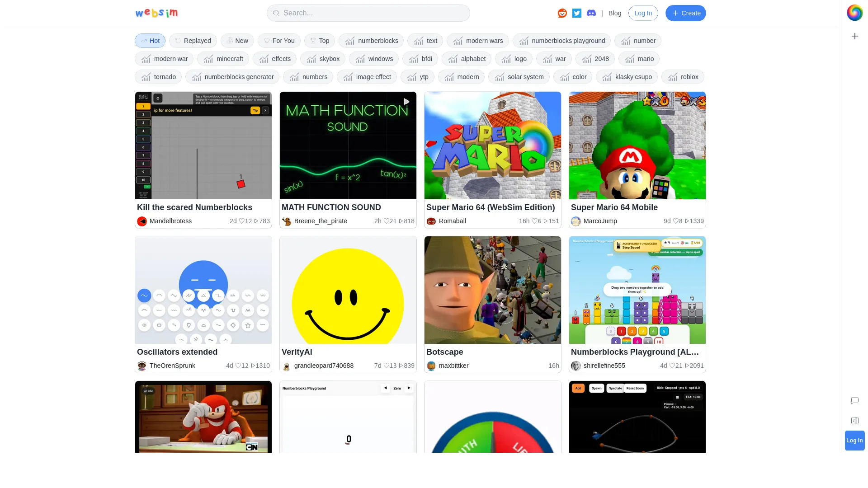Viewport: 868px width, 488px height.
Task: Click the rainbow circle profile icon
Action: pos(854,13)
